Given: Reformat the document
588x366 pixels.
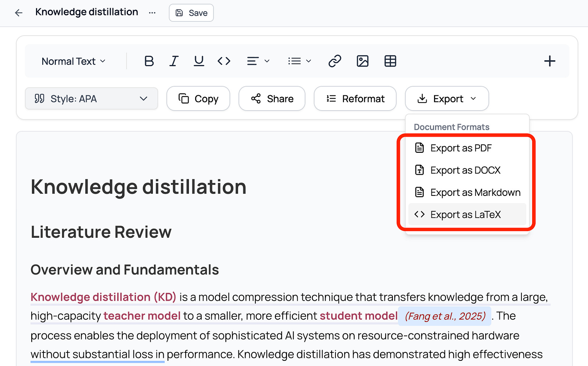Looking at the screenshot, I should 355,98.
